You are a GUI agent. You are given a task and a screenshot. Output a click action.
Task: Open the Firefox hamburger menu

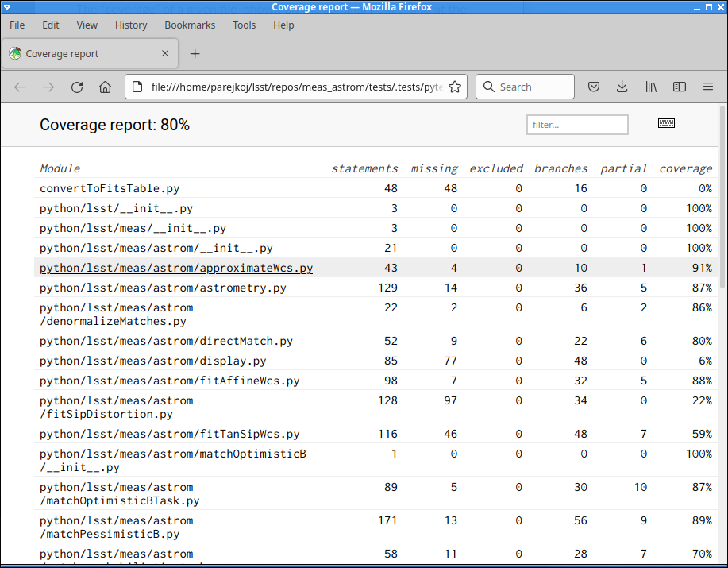(x=707, y=87)
